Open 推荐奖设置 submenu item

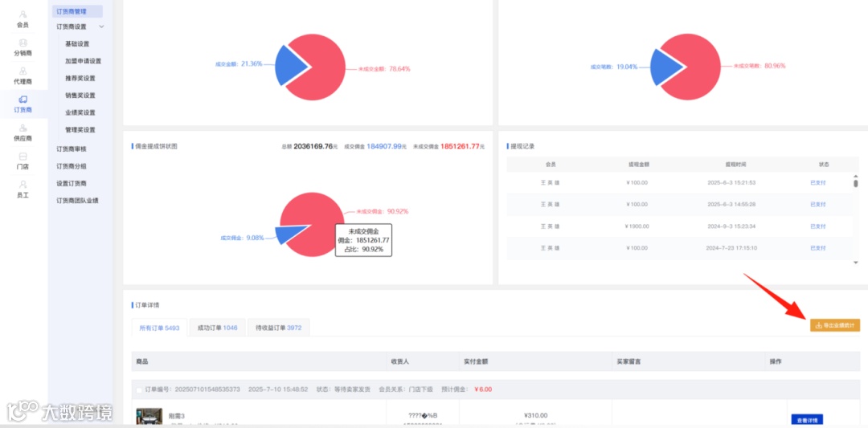coord(80,78)
